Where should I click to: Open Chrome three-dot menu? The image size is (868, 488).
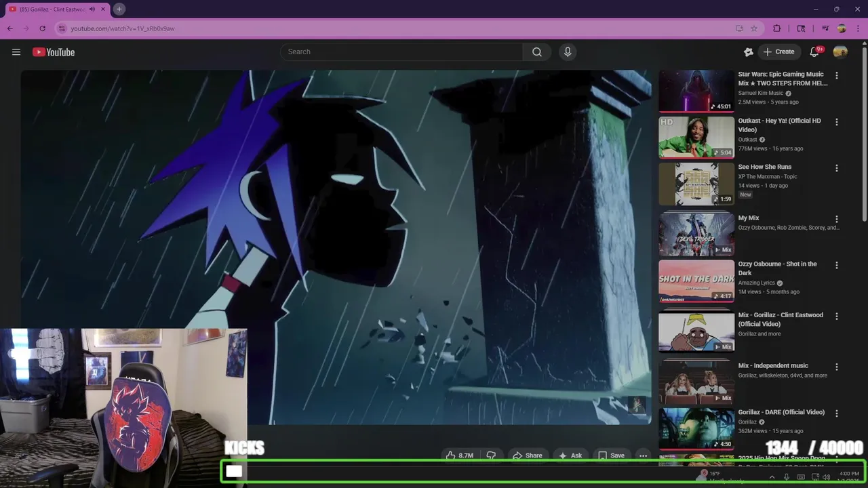[x=858, y=28]
